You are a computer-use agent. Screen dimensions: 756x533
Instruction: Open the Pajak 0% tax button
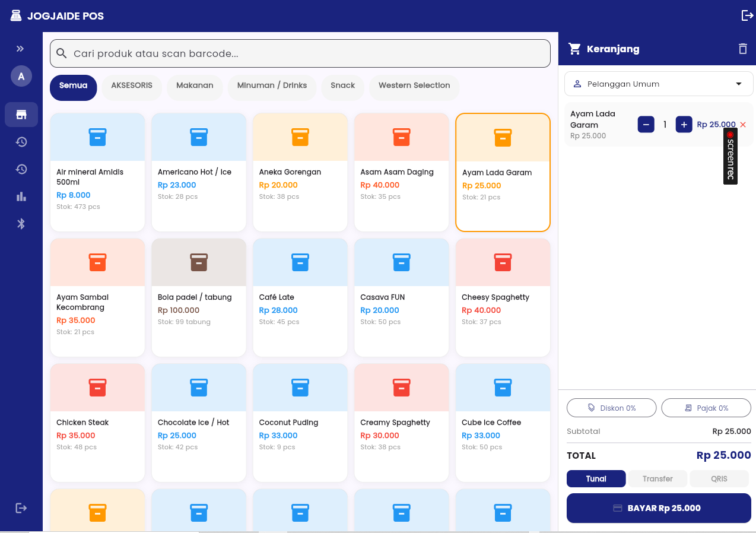(x=706, y=408)
